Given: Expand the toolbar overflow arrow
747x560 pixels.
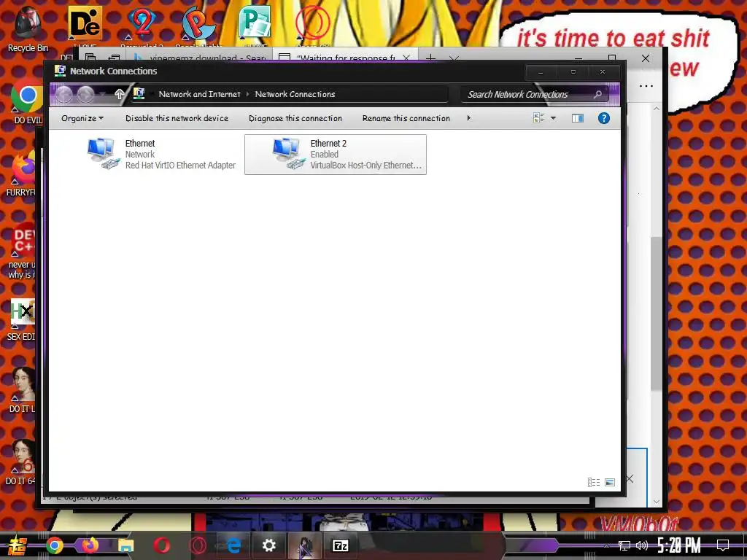Looking at the screenshot, I should (469, 117).
